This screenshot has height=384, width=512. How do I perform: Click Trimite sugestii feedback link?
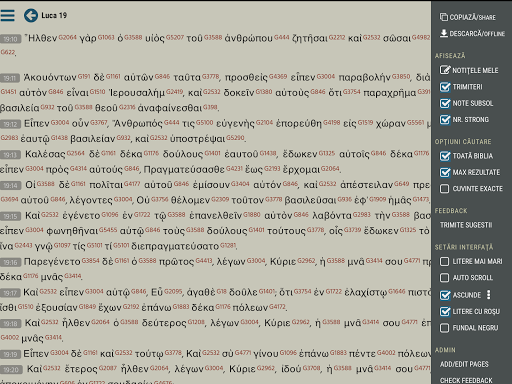pos(466,225)
